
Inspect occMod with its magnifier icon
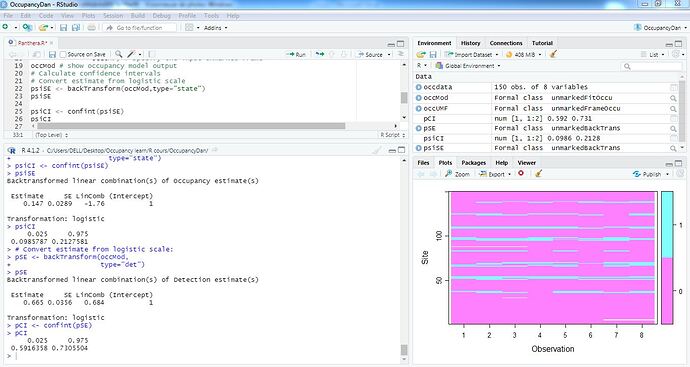tap(673, 98)
